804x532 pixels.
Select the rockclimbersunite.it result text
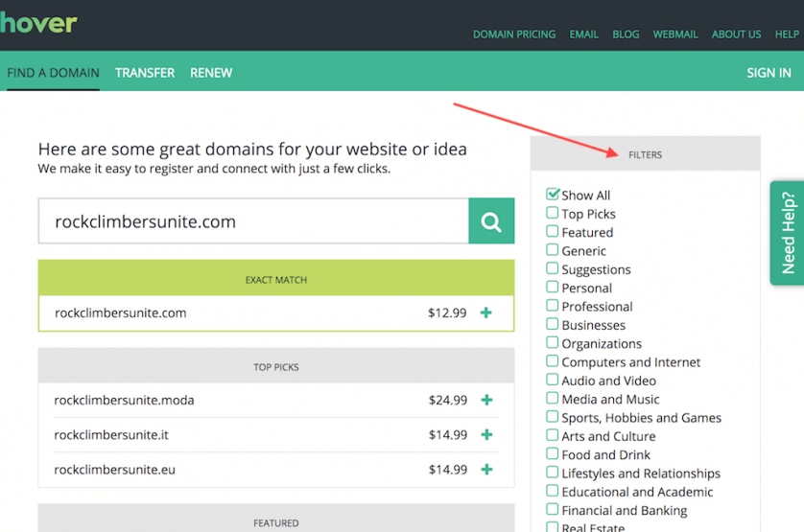point(111,434)
